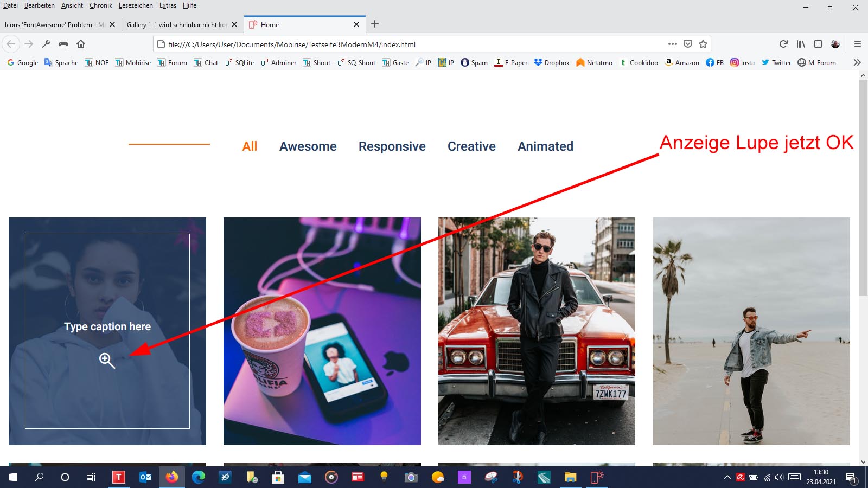Open the red car photo thumbnail
868x488 pixels.
537,331
